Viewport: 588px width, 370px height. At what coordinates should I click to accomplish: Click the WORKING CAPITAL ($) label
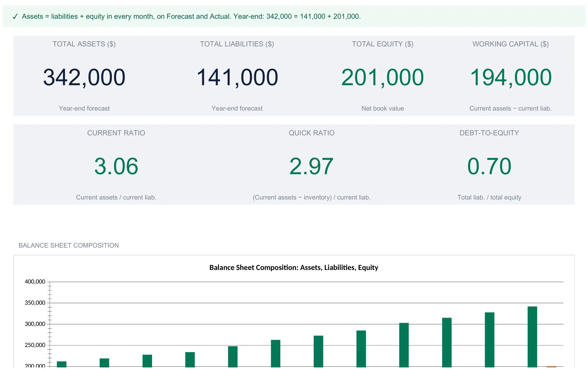click(x=511, y=44)
